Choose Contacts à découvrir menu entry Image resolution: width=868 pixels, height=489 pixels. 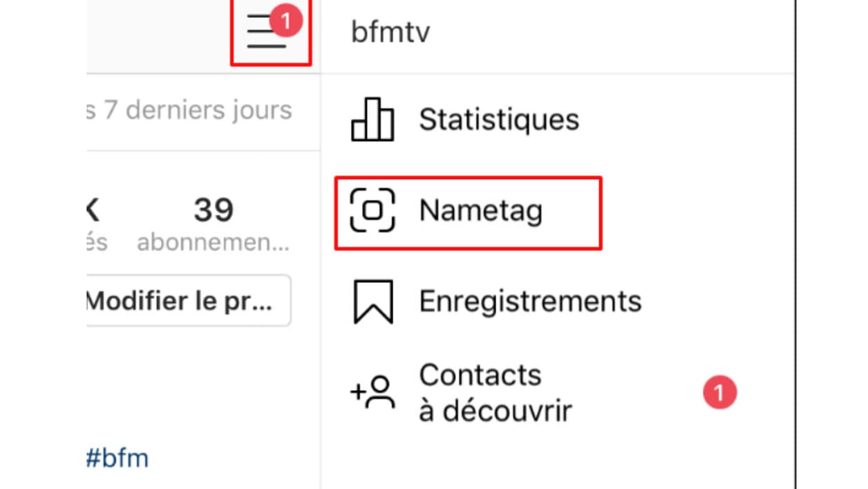click(x=557, y=392)
